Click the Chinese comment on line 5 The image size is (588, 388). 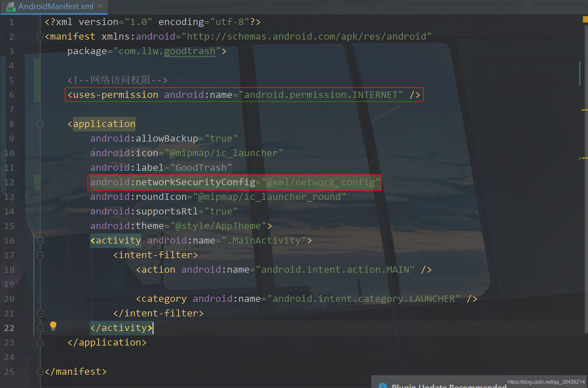point(118,80)
